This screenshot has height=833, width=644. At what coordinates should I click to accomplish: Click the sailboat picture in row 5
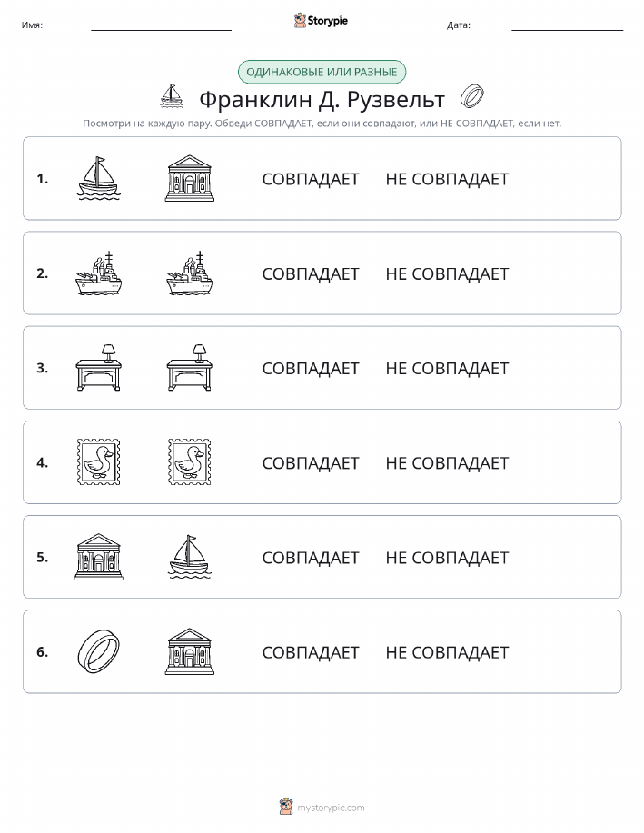pos(190,557)
